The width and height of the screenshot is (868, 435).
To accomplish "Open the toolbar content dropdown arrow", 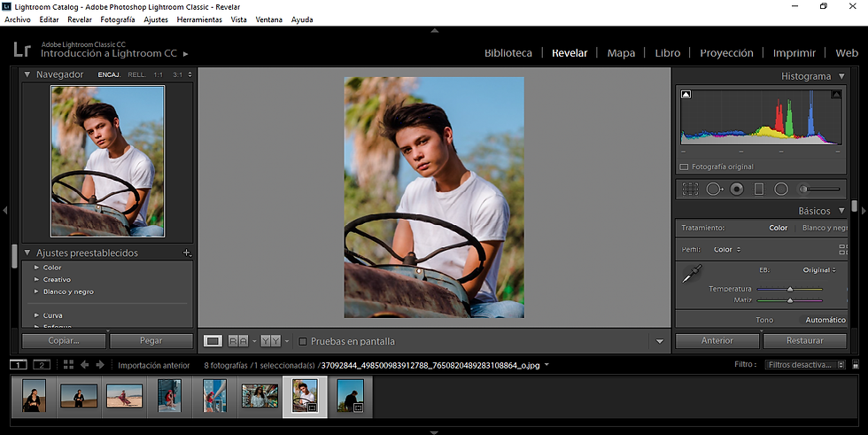I will coord(659,341).
